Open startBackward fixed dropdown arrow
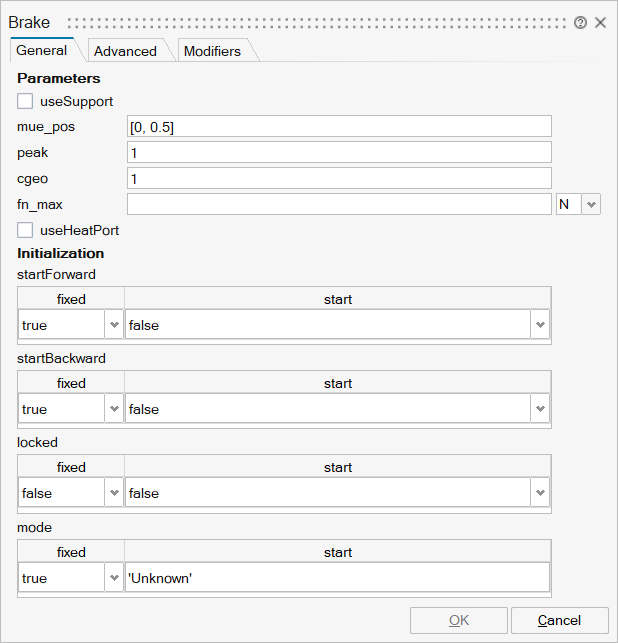 113,409
